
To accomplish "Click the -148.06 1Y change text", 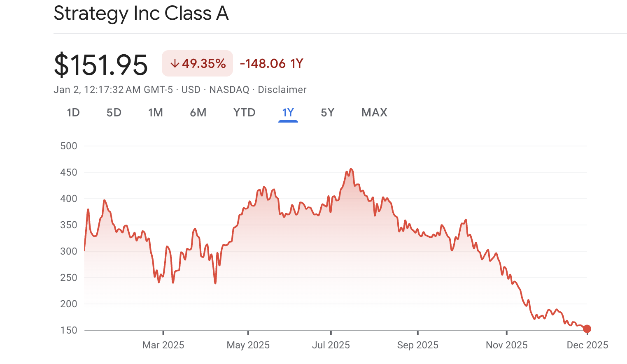I will [271, 63].
